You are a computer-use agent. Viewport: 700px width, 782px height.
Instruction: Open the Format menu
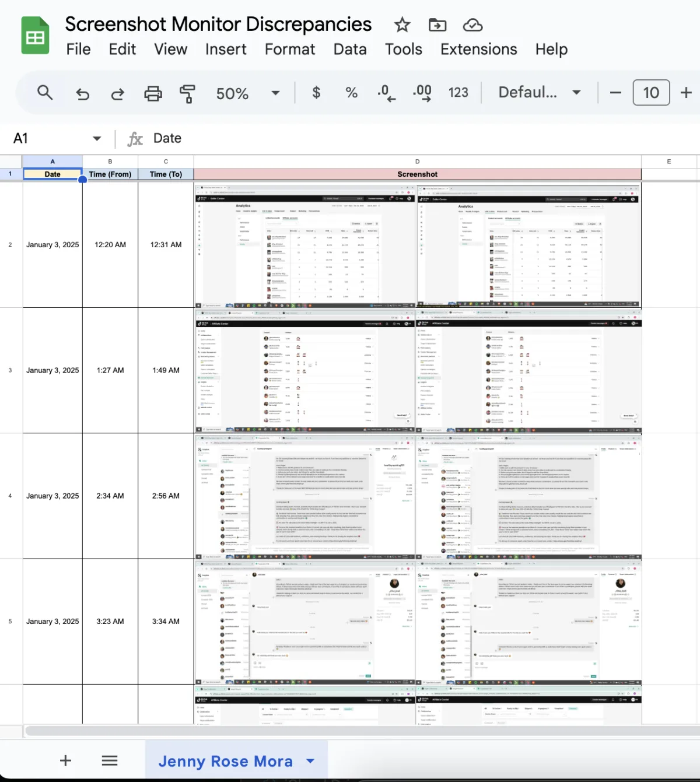290,50
